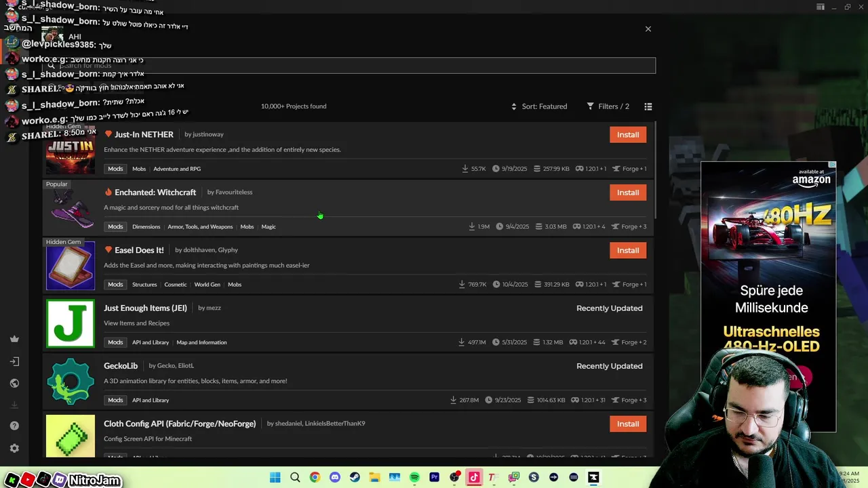
Task: Click the Magic tag on Enchanted: Witchcraft
Action: pos(269,226)
